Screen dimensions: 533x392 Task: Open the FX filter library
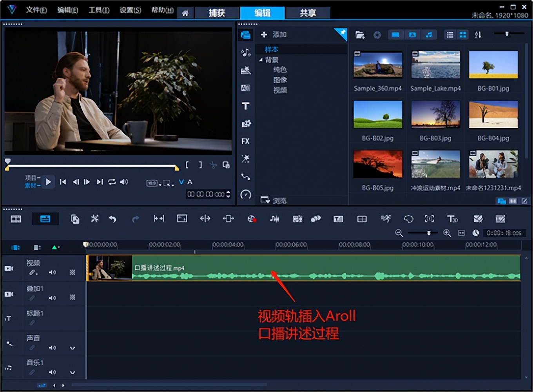(x=245, y=141)
